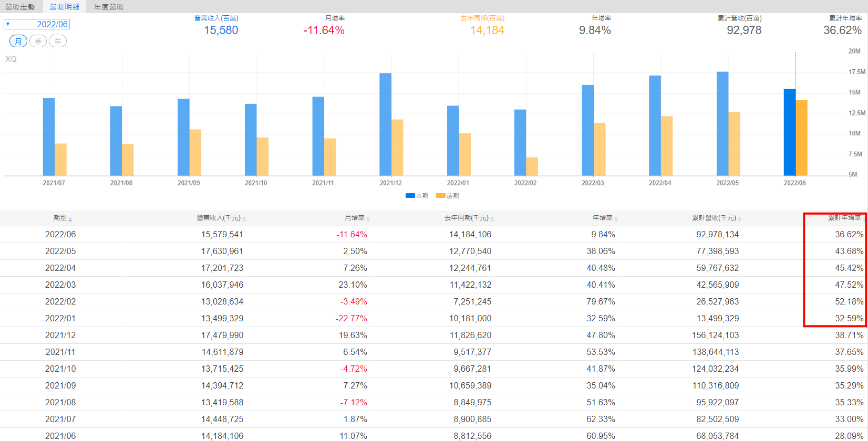Sort by 年增率 column arrow
Screen dimensions: 868x441
point(616,219)
